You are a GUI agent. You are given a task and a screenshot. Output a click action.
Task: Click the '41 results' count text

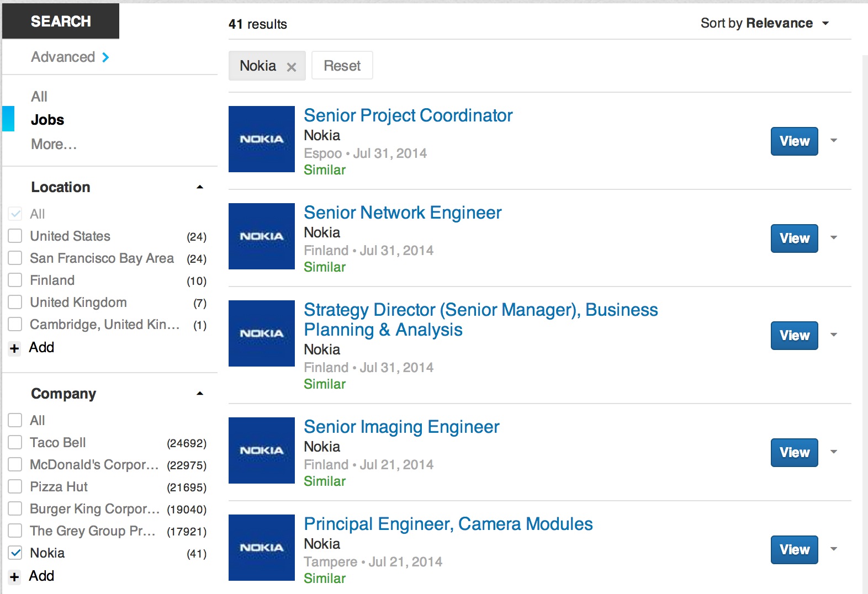(258, 24)
